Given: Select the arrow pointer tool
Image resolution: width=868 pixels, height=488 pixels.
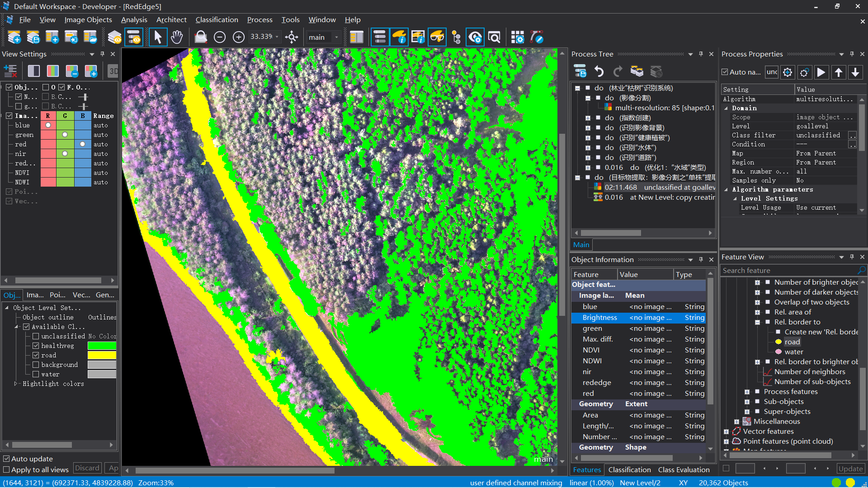Looking at the screenshot, I should 158,37.
